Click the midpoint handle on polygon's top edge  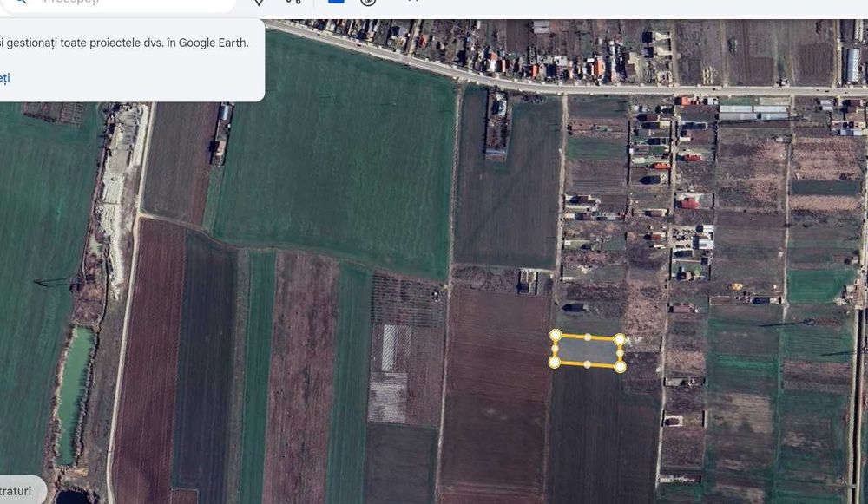click(x=588, y=337)
